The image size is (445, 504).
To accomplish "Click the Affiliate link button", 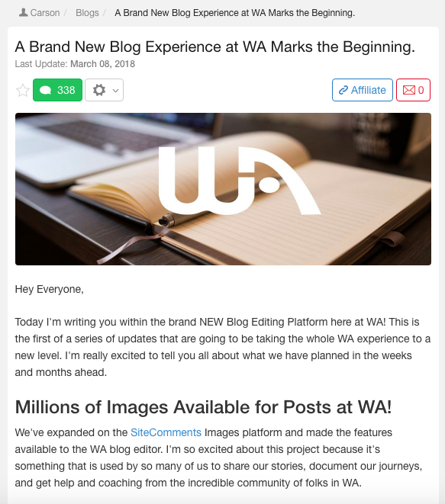I will (363, 90).
